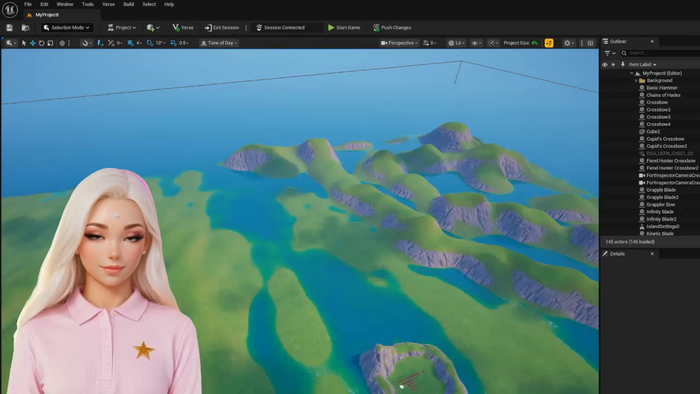This screenshot has width=700, height=394.
Task: Open the viewport settings gear dropdown
Action: (569, 43)
